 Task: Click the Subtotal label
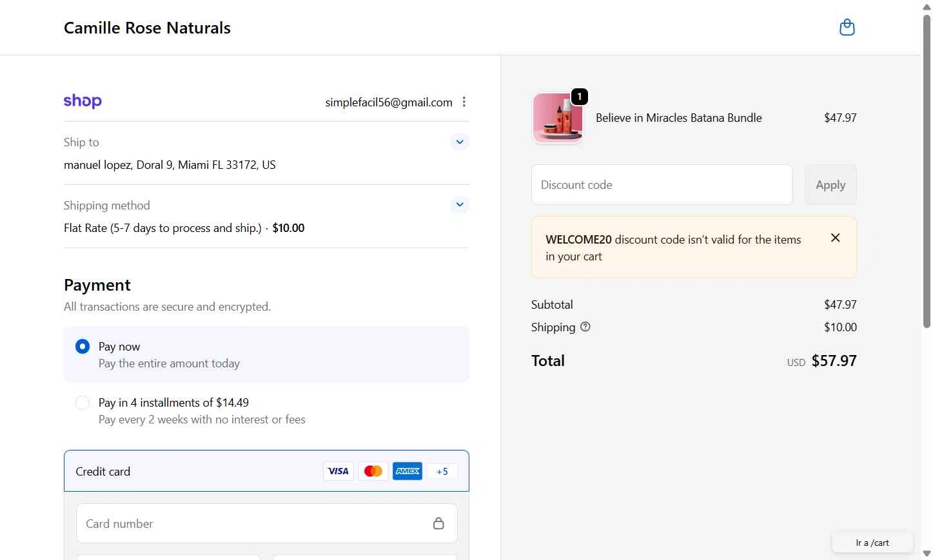coord(552,304)
